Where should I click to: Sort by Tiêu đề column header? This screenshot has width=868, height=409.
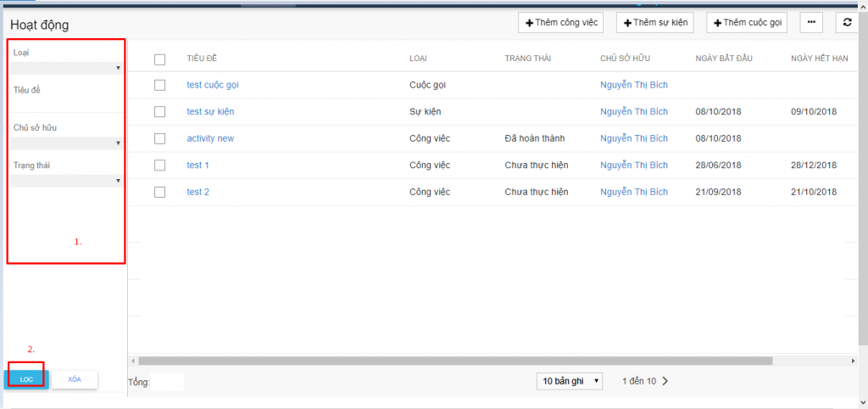pyautogui.click(x=203, y=59)
